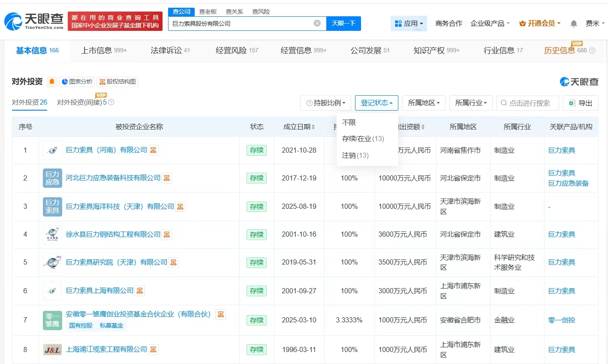Sort by the 出资额 column arrows
Screen dimensions: 608x364
point(423,127)
